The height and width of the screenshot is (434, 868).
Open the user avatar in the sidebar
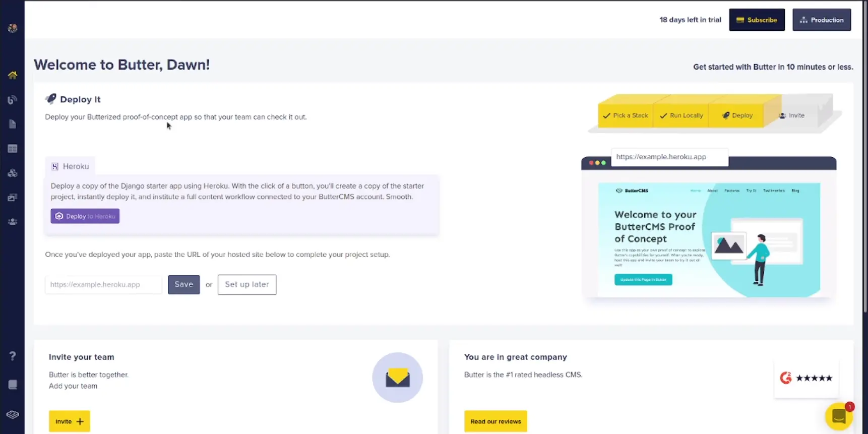pyautogui.click(x=13, y=28)
